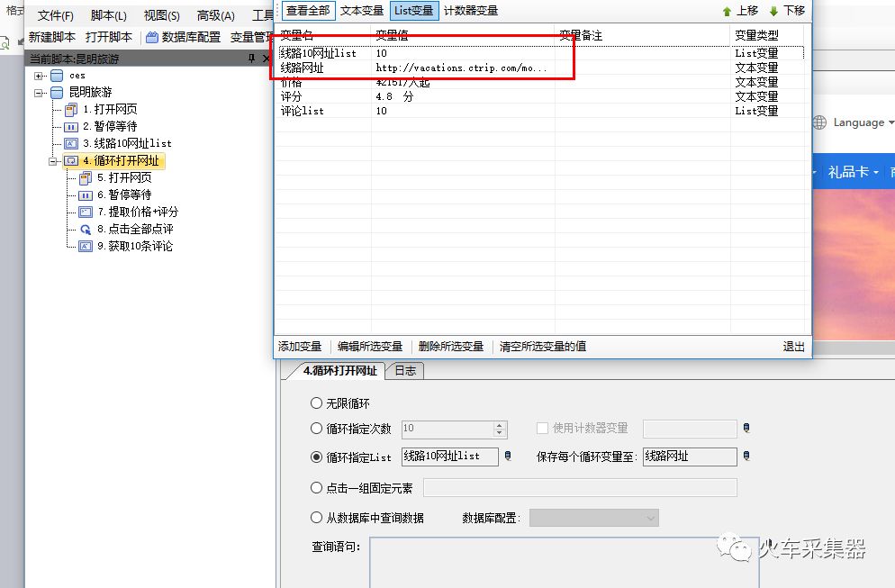The image size is (895, 588).
Task: Click the icon of step 5.打开网页
Action: point(85,178)
